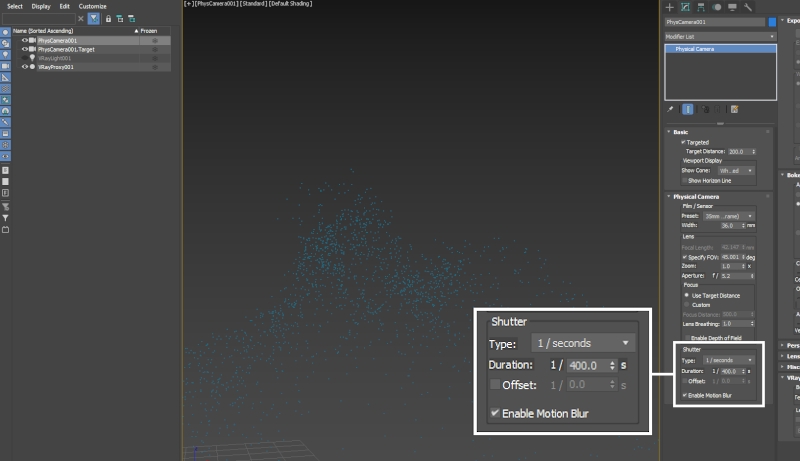Image resolution: width=800 pixels, height=461 pixels.
Task: Switch to the Hierarchy panel icon
Action: [701, 7]
